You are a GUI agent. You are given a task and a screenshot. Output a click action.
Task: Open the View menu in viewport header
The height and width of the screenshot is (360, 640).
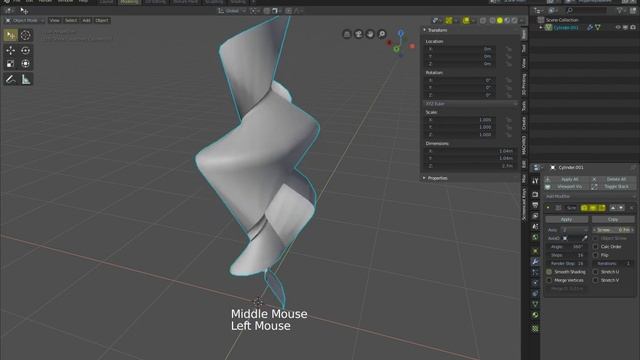point(54,20)
